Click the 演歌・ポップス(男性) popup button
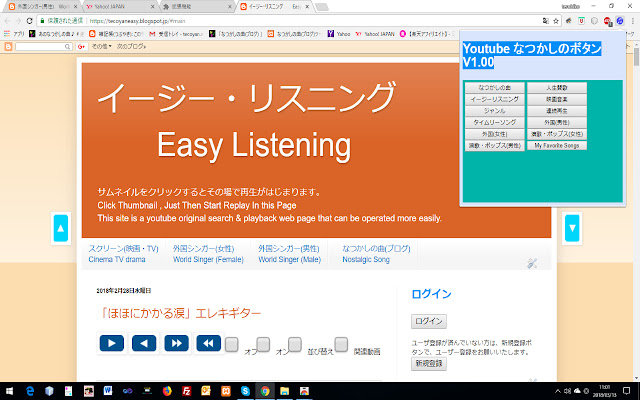640x400 pixels. [x=495, y=145]
